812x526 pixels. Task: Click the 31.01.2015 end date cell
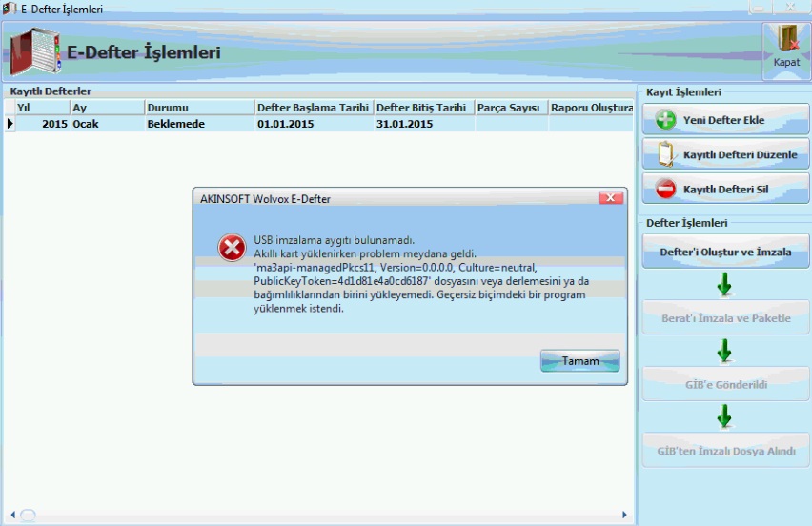pyautogui.click(x=424, y=124)
